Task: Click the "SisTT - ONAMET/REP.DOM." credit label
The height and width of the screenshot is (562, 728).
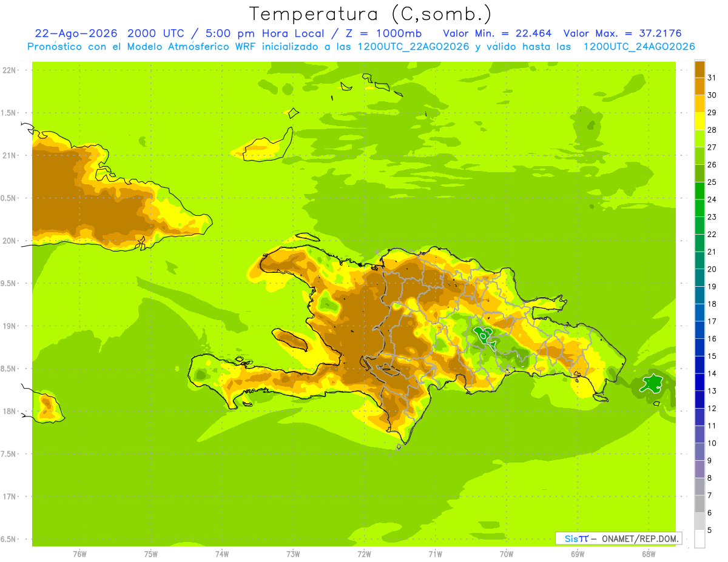Action: [x=619, y=538]
